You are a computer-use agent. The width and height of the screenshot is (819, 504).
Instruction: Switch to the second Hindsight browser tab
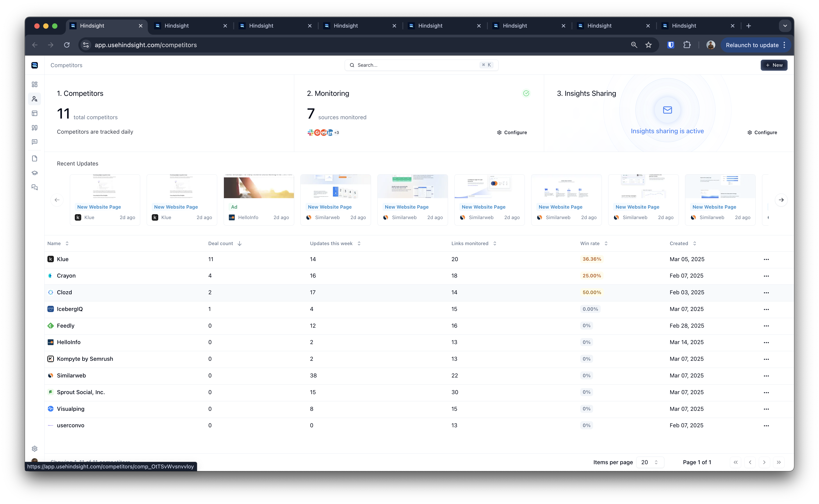tap(191, 26)
